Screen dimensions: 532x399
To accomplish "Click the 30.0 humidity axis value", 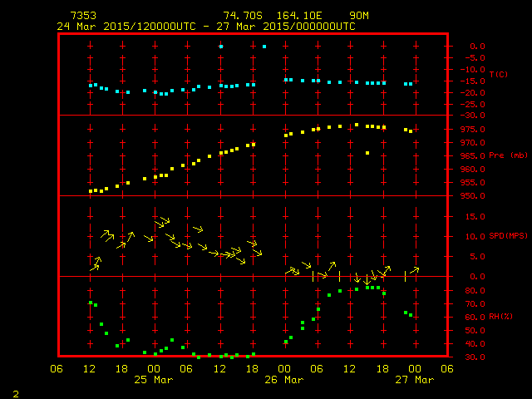I will [x=475, y=357].
